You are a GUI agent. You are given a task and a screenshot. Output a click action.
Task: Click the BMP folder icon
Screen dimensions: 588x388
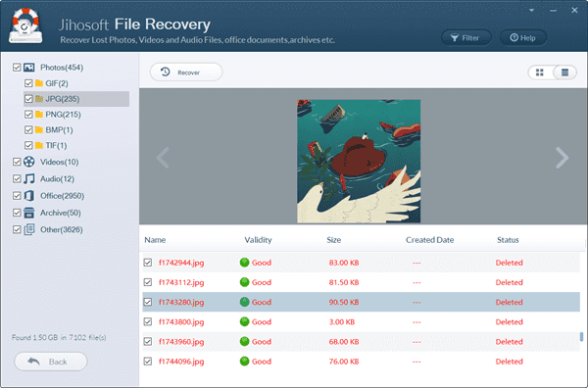tap(39, 130)
